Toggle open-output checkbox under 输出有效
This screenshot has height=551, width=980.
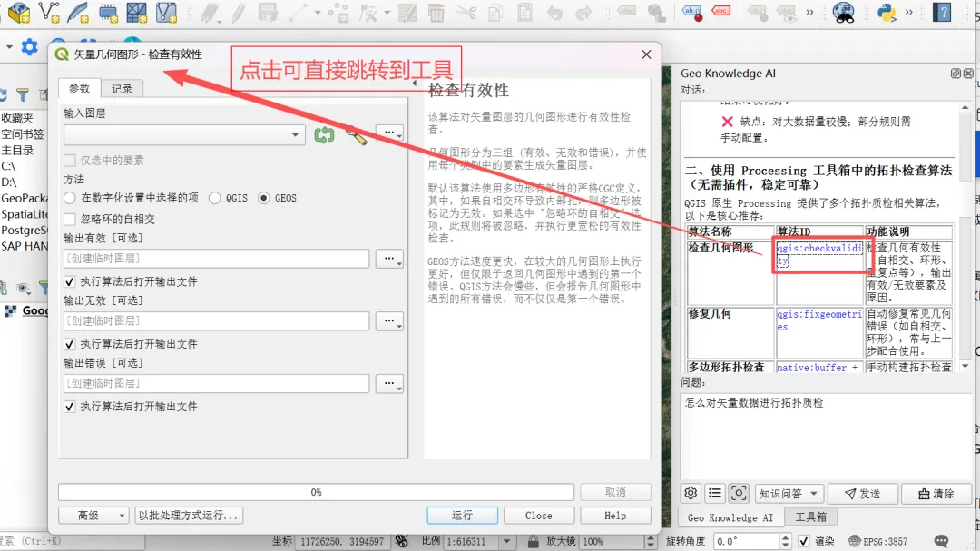69,281
